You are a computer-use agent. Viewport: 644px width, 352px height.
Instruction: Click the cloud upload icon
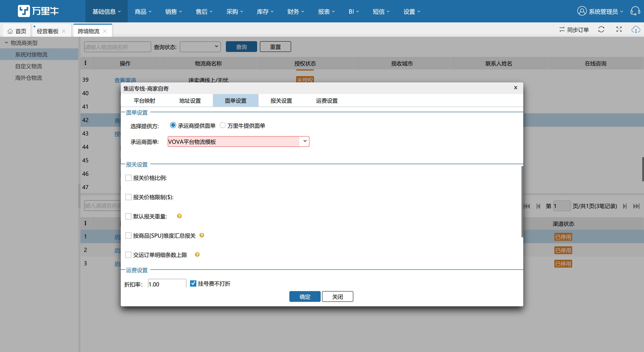pos(636,30)
